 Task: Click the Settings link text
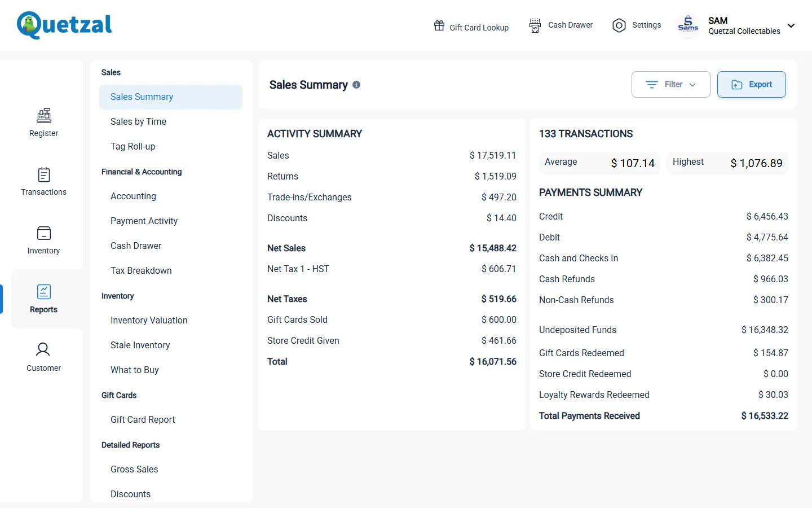click(646, 25)
